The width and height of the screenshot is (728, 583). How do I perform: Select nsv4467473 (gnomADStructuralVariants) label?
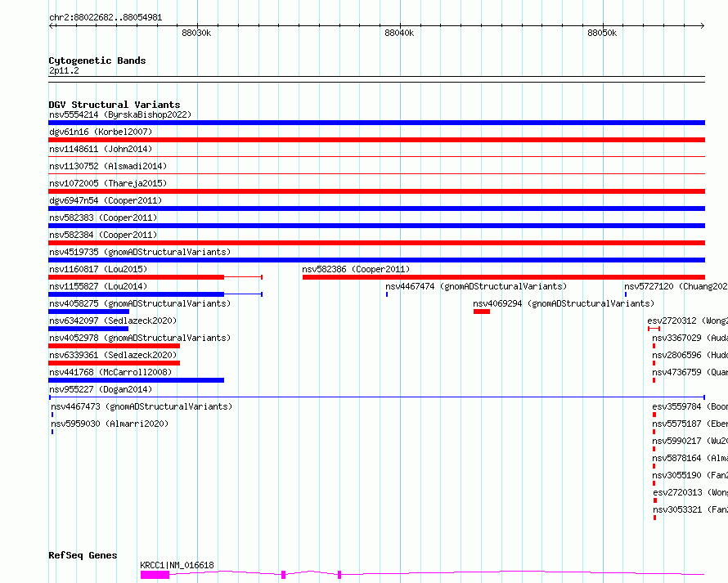(142, 406)
